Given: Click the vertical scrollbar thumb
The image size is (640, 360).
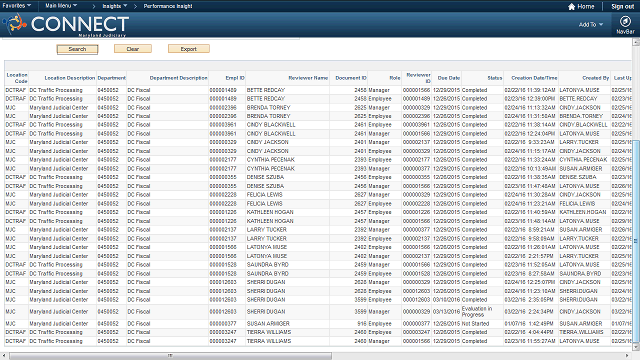Looking at the screenshot, I should [636, 241].
